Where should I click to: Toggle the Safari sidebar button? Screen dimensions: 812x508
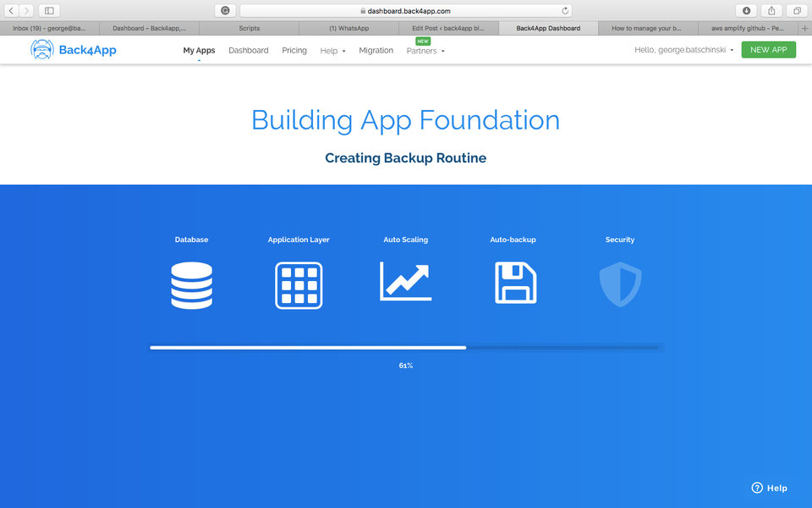49,10
